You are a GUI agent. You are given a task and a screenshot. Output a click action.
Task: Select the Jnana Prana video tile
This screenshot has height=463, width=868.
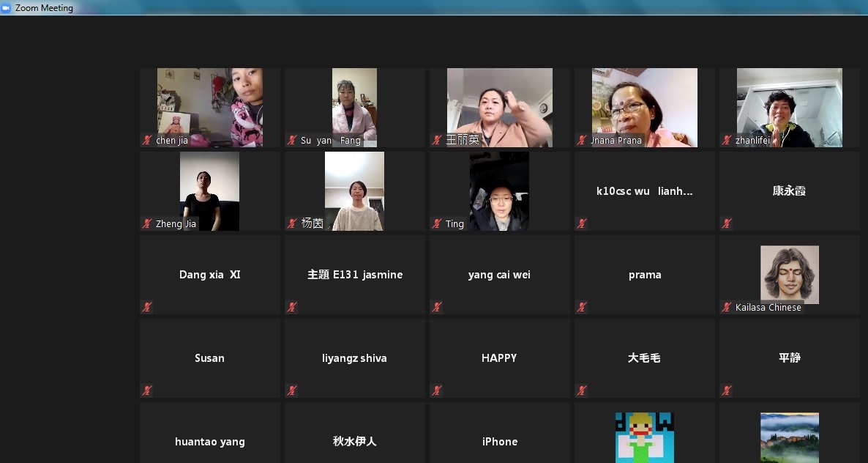[x=644, y=106]
